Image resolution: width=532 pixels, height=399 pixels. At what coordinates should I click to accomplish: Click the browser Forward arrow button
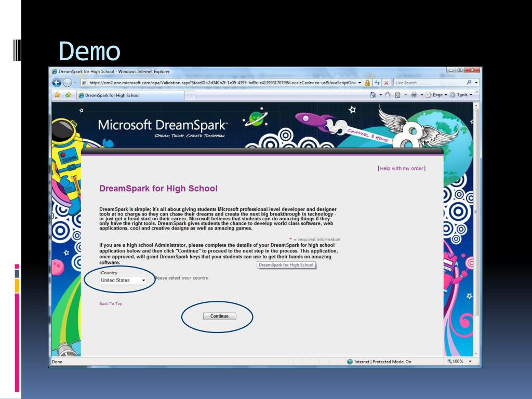click(x=67, y=83)
